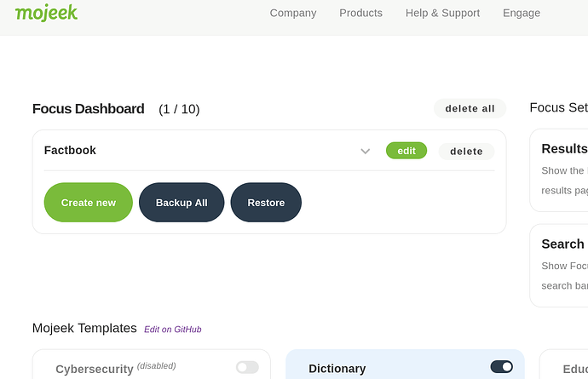The height and width of the screenshot is (379, 588).
Task: Open the Help & Support menu
Action: click(x=442, y=13)
